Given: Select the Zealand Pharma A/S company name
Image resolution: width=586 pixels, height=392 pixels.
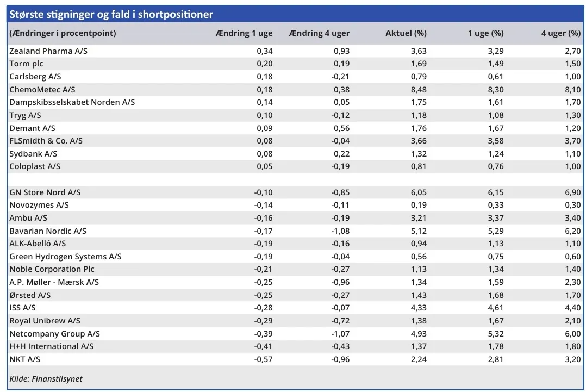Looking at the screenshot, I should [48, 51].
